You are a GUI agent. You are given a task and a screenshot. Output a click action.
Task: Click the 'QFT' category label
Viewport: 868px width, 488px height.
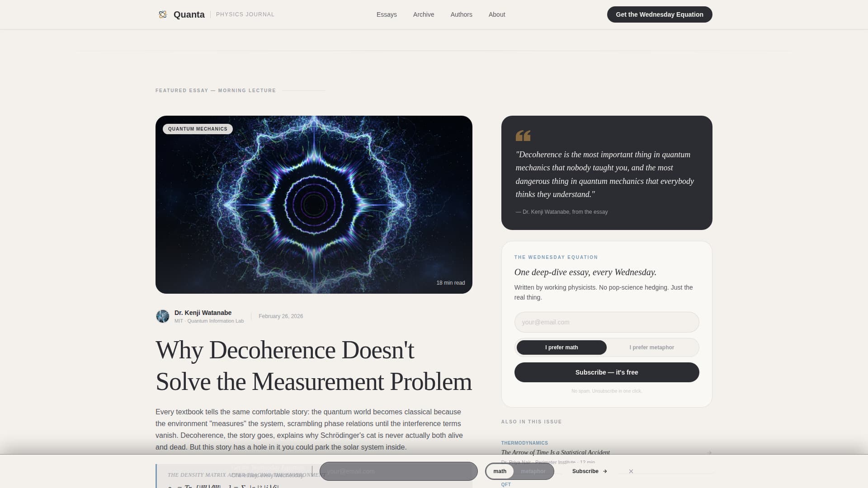point(506,484)
